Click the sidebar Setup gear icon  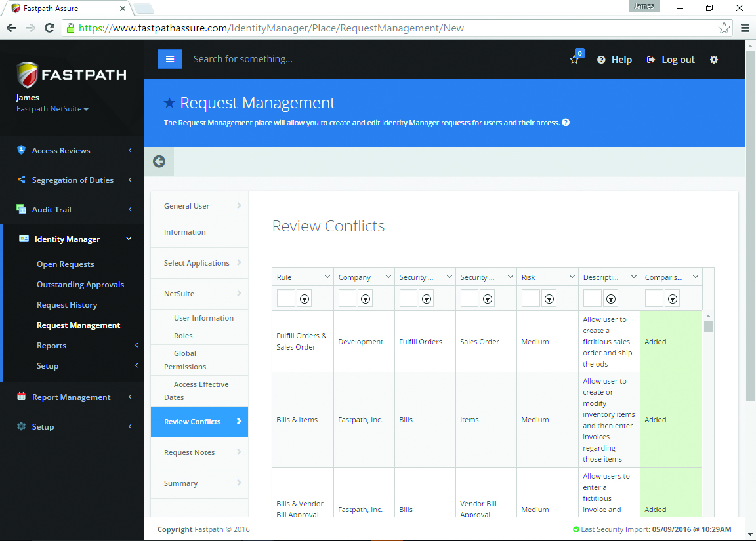21,426
